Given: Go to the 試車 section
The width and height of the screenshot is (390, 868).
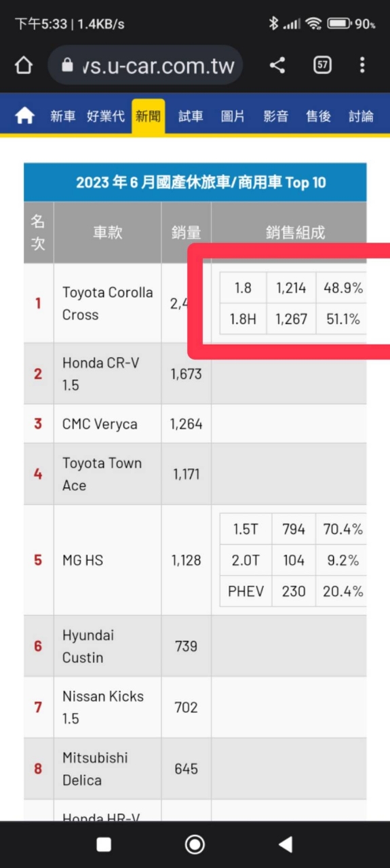Looking at the screenshot, I should (191, 116).
